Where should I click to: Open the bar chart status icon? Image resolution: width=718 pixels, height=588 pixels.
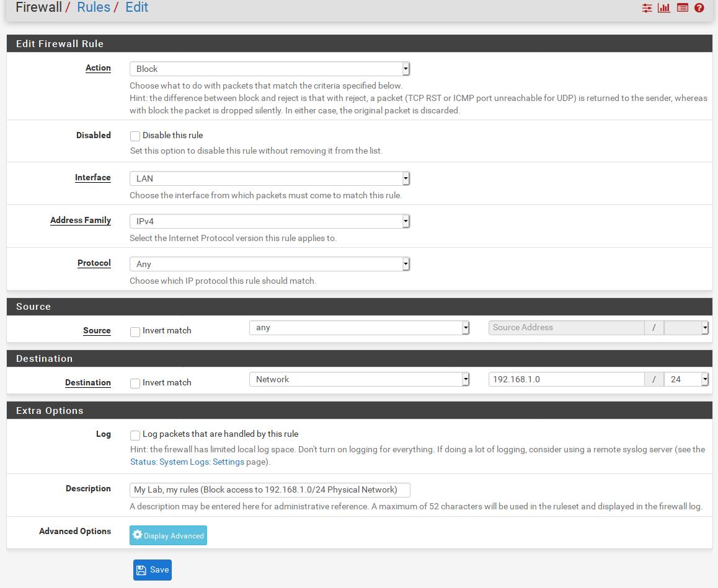[664, 8]
